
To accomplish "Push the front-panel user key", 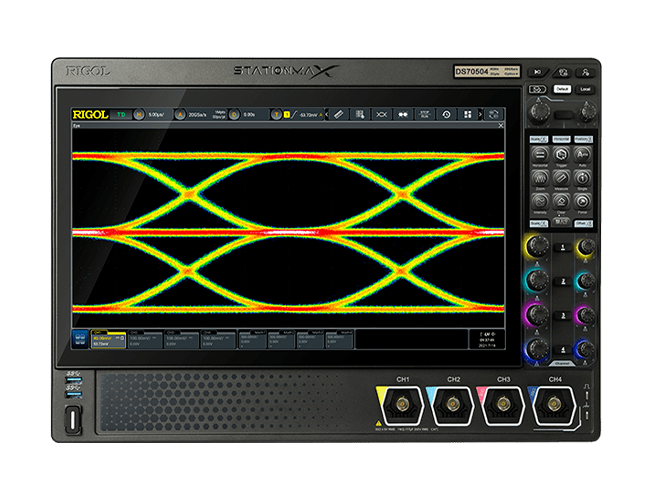I will [585, 72].
